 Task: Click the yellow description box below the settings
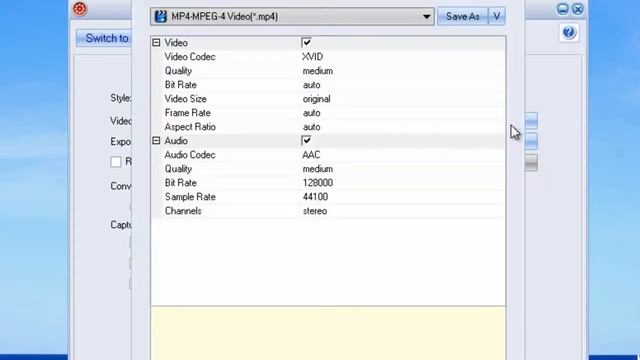pyautogui.click(x=328, y=333)
